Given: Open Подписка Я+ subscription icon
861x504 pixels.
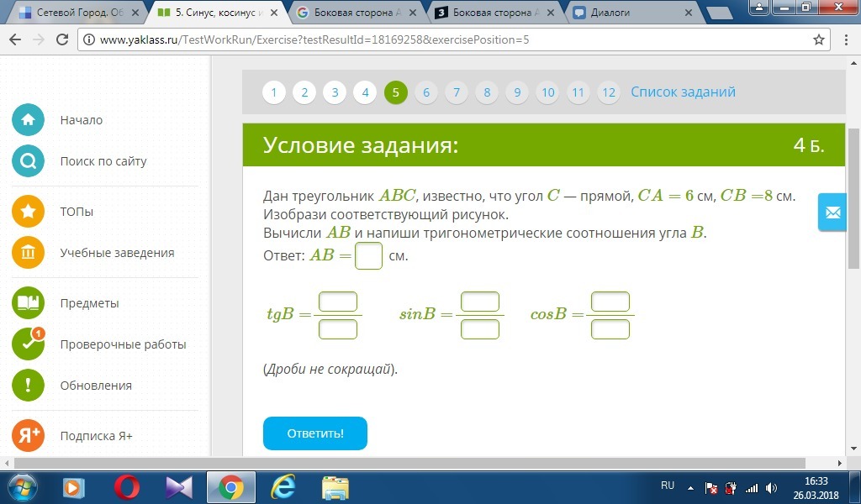Looking at the screenshot, I should coord(28,436).
